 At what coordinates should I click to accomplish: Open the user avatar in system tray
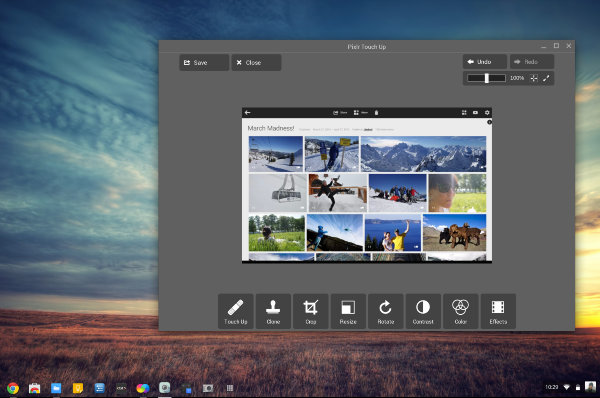(590, 387)
